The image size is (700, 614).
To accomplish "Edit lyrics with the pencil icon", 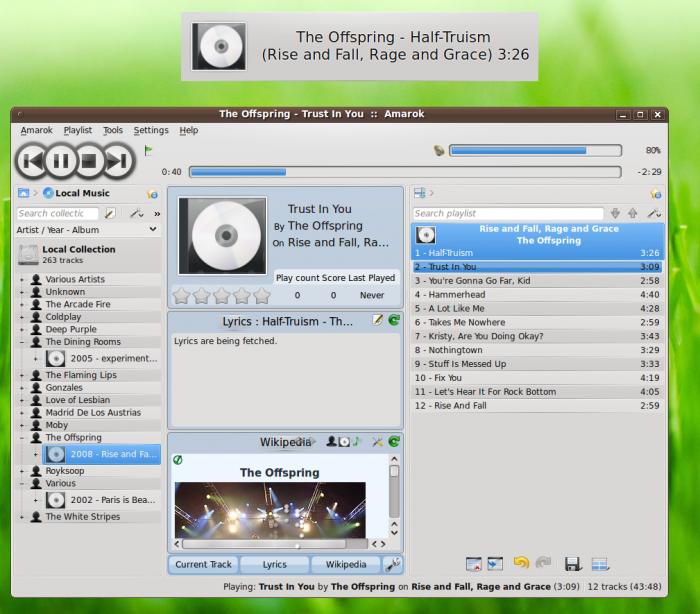I will [x=378, y=320].
